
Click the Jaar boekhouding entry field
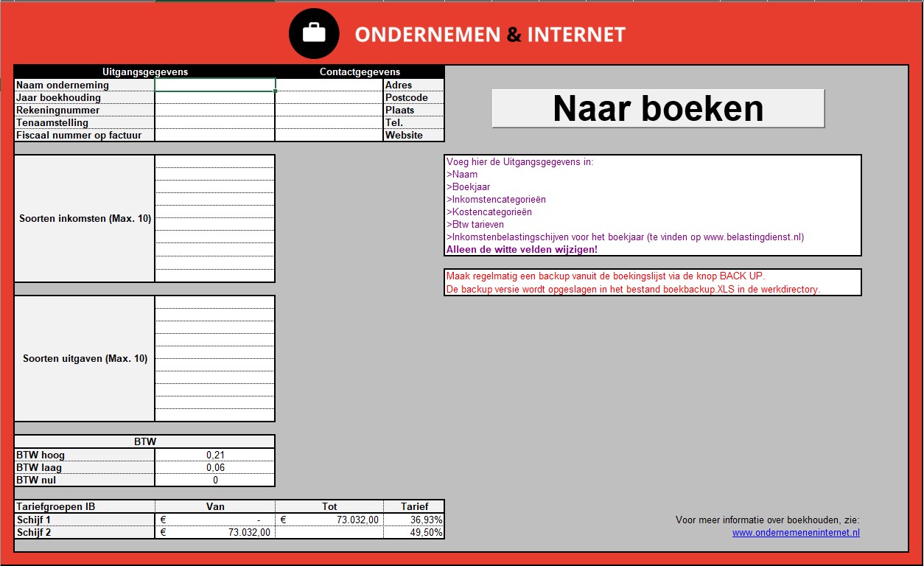[214, 97]
